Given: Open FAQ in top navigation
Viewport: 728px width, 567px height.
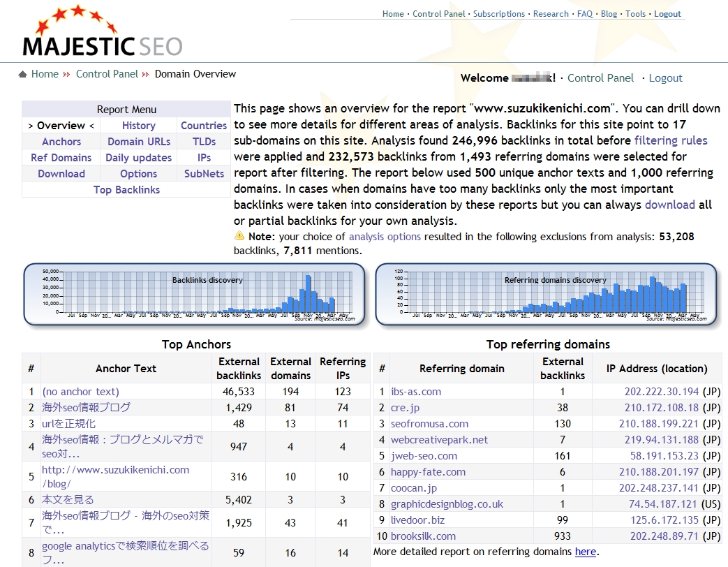Looking at the screenshot, I should 584,14.
